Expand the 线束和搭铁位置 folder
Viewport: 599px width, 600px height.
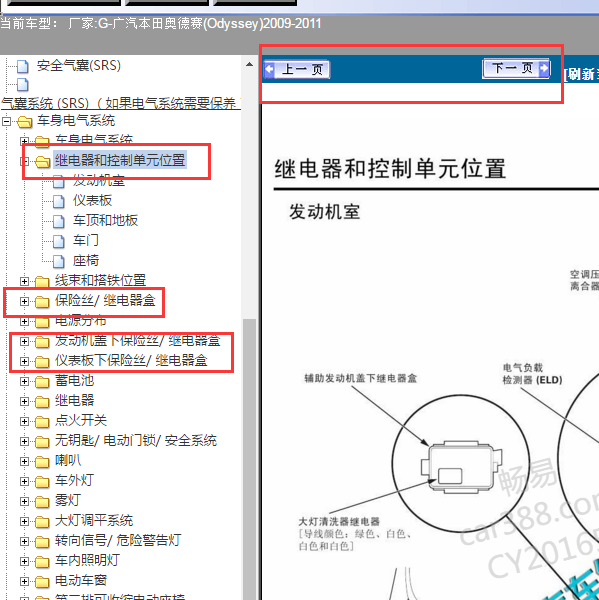tap(24, 281)
